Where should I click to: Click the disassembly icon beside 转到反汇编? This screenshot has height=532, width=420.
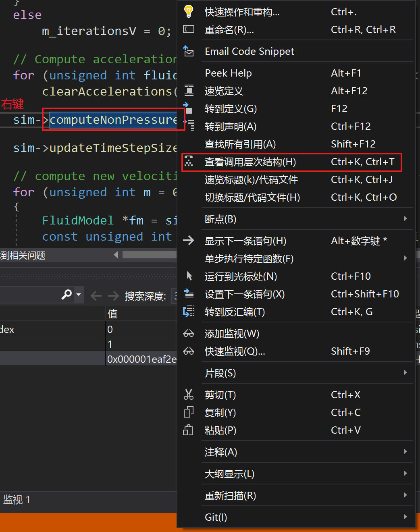pyautogui.click(x=189, y=311)
